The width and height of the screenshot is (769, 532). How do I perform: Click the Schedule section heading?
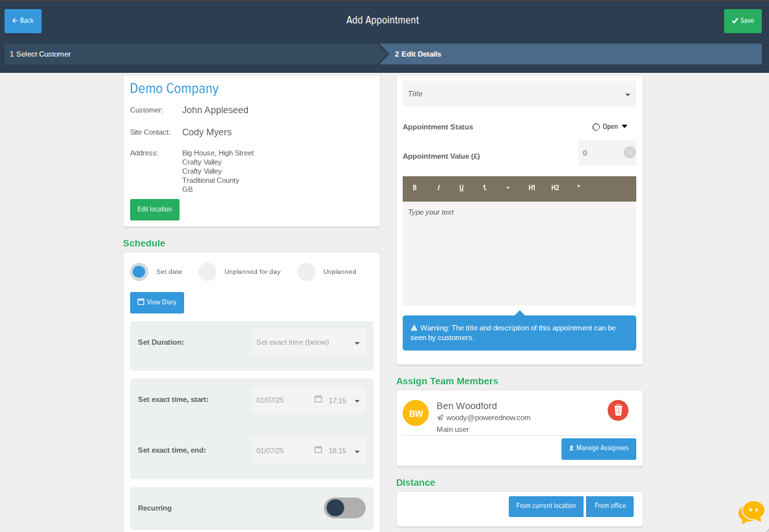pos(144,243)
